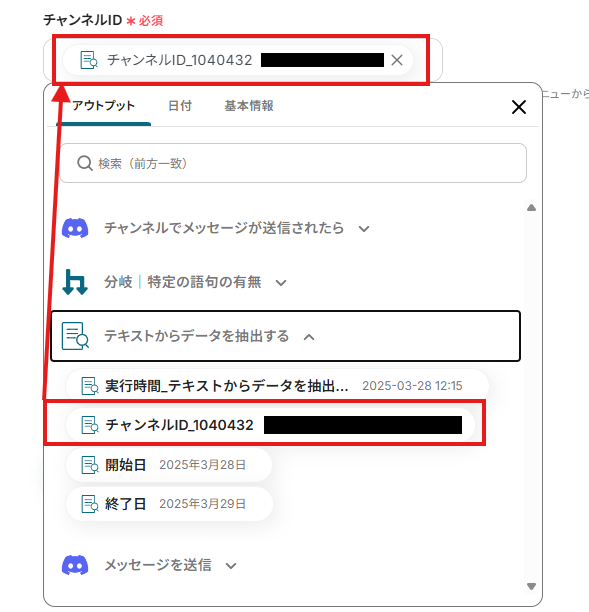The width and height of the screenshot is (589, 612).
Task: Click the Discord icon beside メッセージを送信
Action: pos(75,565)
